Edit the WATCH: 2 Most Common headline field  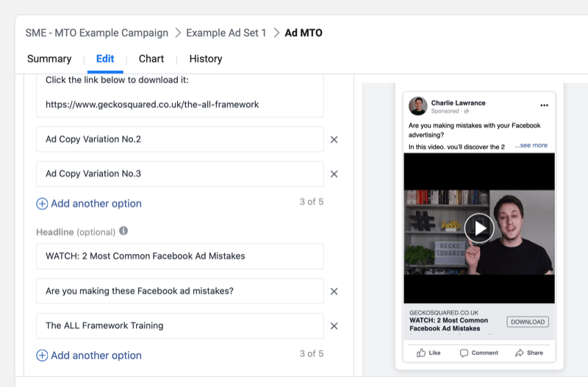(179, 256)
